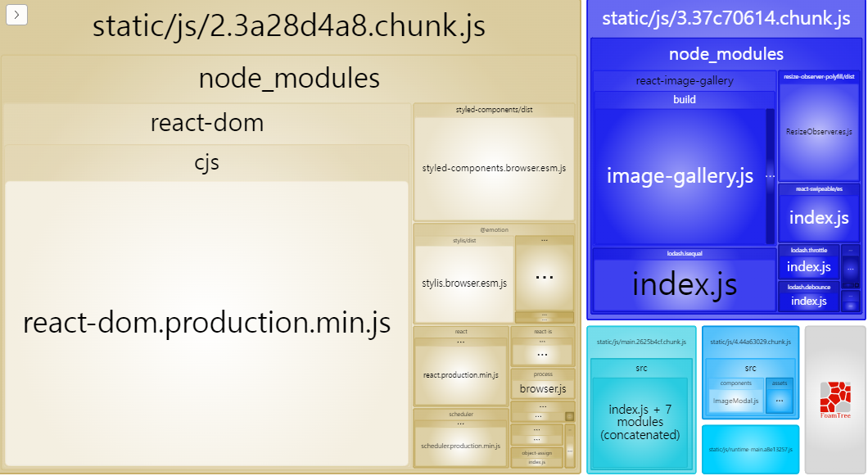Viewport: 868px width, 476px height.
Task: Click the components label above ImageModal.js
Action: tap(735, 383)
